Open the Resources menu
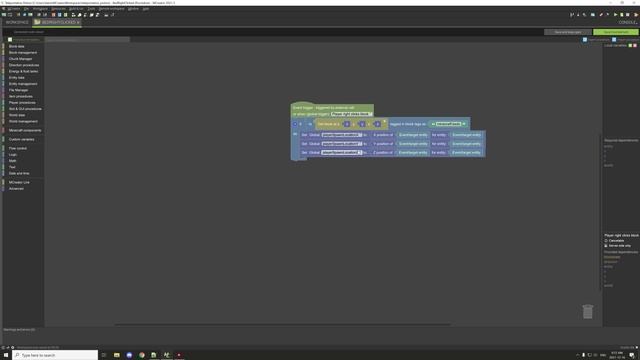This screenshot has height=360, width=640. point(58,9)
